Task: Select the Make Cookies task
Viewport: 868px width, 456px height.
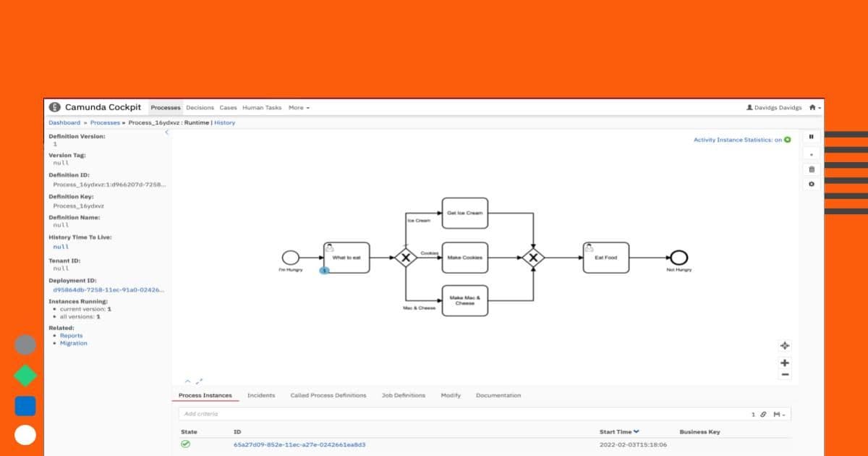Action: click(x=465, y=258)
